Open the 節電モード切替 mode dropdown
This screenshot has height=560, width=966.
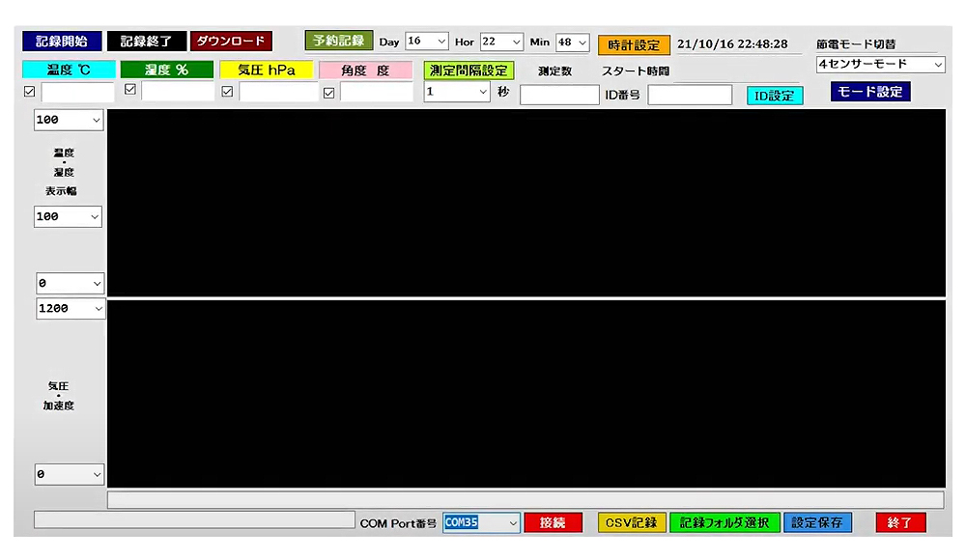tap(879, 65)
